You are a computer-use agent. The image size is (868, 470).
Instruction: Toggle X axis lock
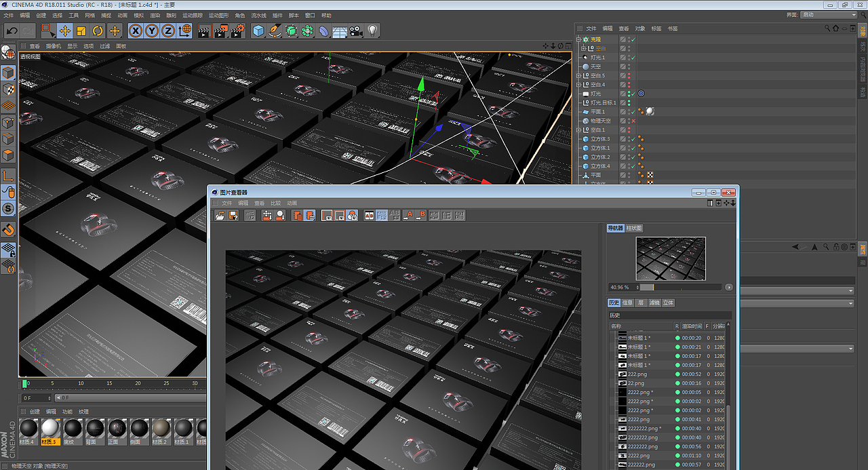(136, 31)
